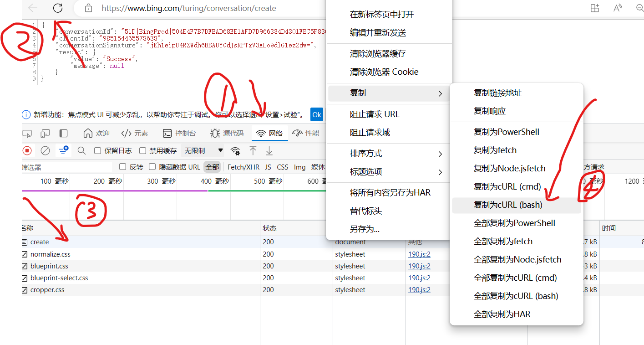The width and height of the screenshot is (644, 345).
Task: Switch to the 元素 tab
Action: tap(135, 134)
